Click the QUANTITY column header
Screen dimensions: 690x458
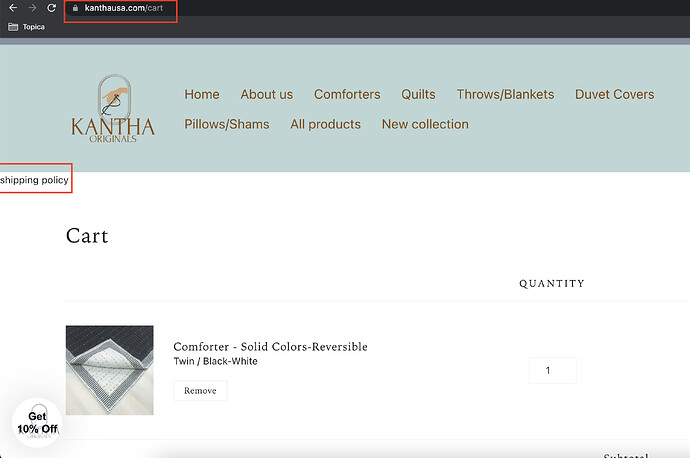click(552, 283)
